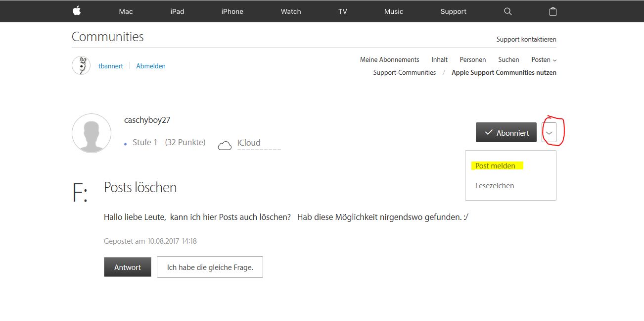Click the Apple logo icon
The height and width of the screenshot is (321, 644).
click(77, 11)
